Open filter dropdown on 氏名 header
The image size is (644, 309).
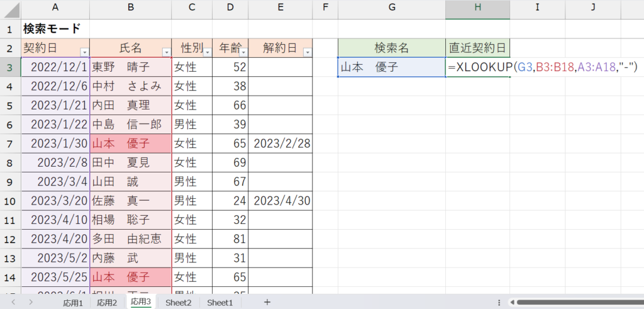click(x=166, y=52)
